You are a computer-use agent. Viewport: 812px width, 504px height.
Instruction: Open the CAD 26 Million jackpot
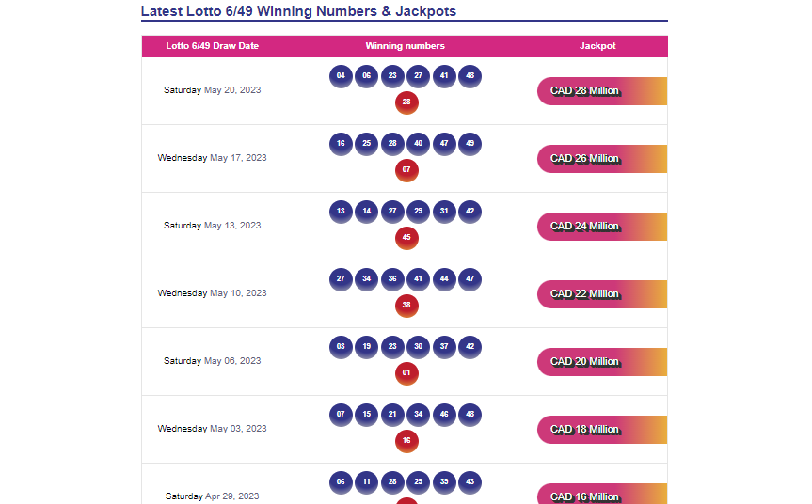(x=602, y=159)
